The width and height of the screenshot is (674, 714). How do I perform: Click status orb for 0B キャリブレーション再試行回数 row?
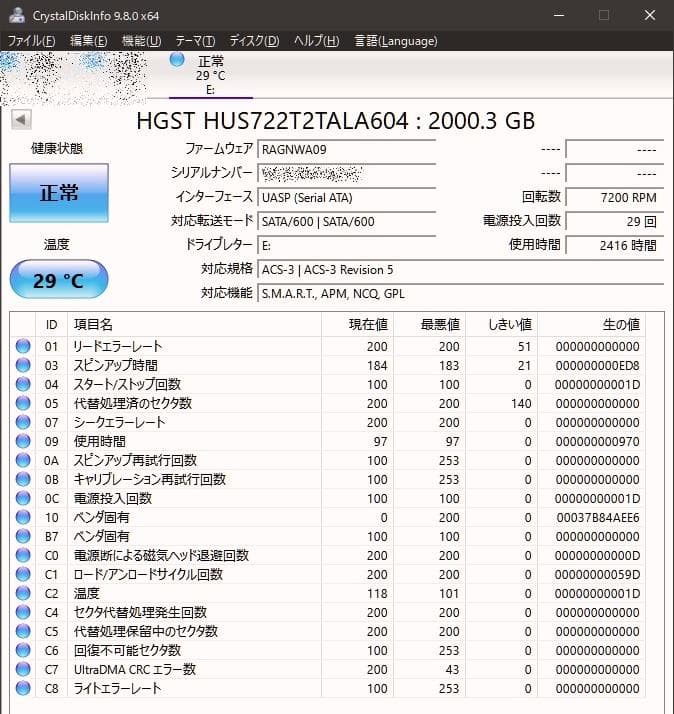click(23, 479)
